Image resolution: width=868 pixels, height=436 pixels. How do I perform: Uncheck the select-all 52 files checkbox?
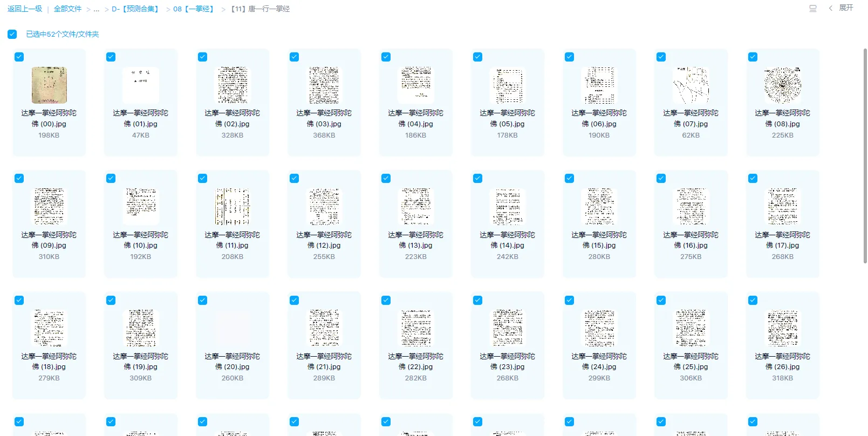coord(12,34)
